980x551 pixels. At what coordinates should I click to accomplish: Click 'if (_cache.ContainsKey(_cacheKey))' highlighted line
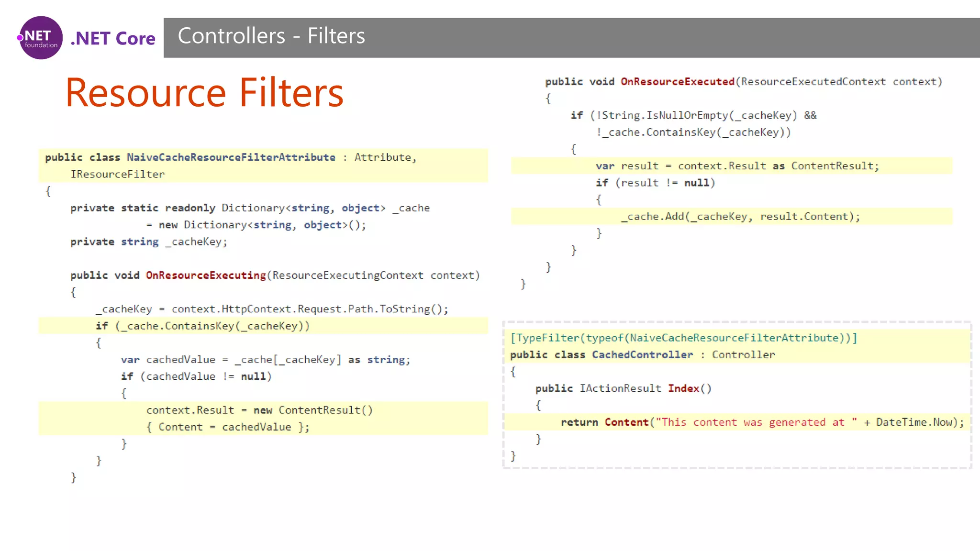[x=263, y=326]
